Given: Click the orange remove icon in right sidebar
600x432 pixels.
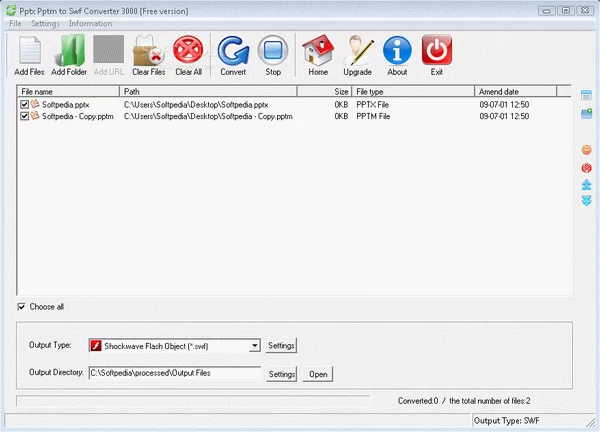Looking at the screenshot, I should tap(586, 150).
